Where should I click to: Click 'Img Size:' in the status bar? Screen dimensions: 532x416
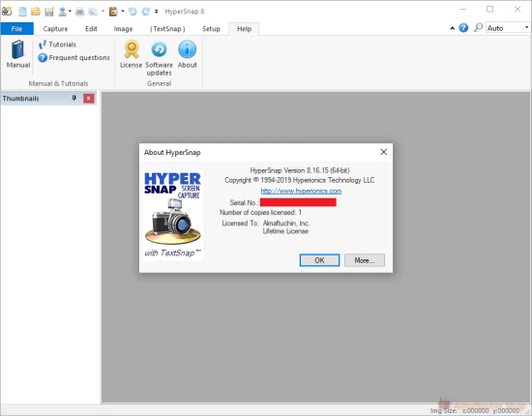(443, 410)
